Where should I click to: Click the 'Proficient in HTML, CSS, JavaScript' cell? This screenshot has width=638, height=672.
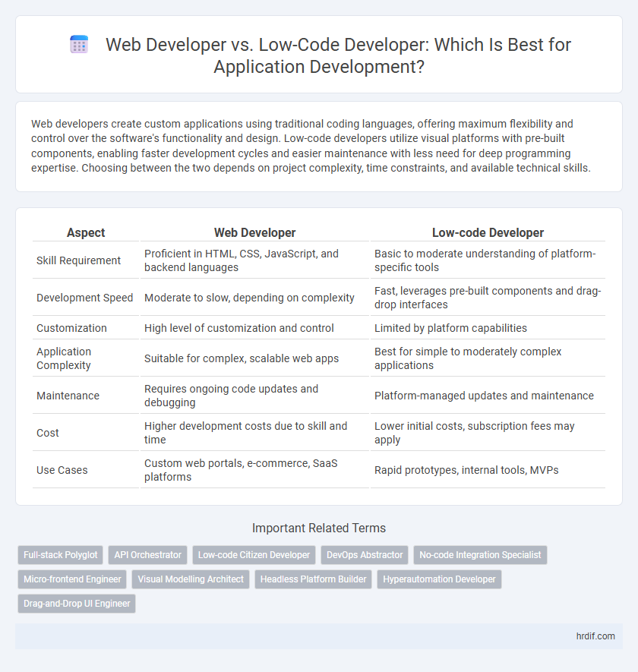tap(254, 260)
